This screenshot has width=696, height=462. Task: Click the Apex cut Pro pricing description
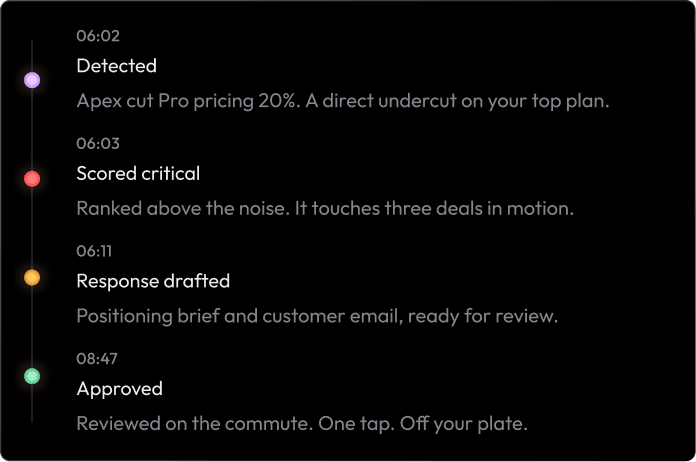point(343,101)
